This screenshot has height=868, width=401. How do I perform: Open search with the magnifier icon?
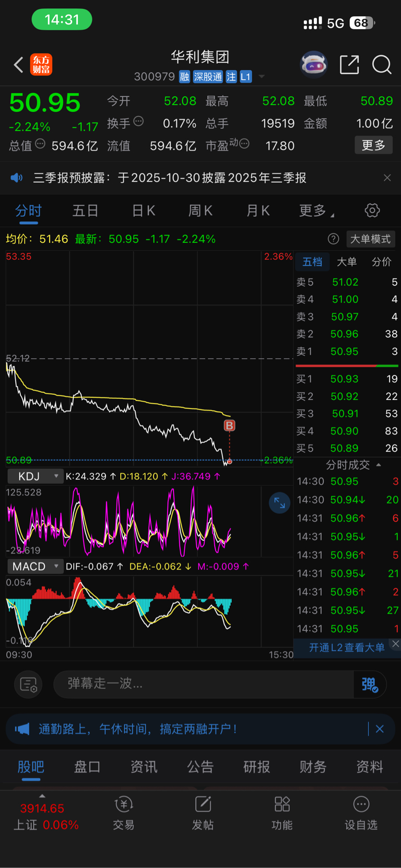(x=382, y=65)
